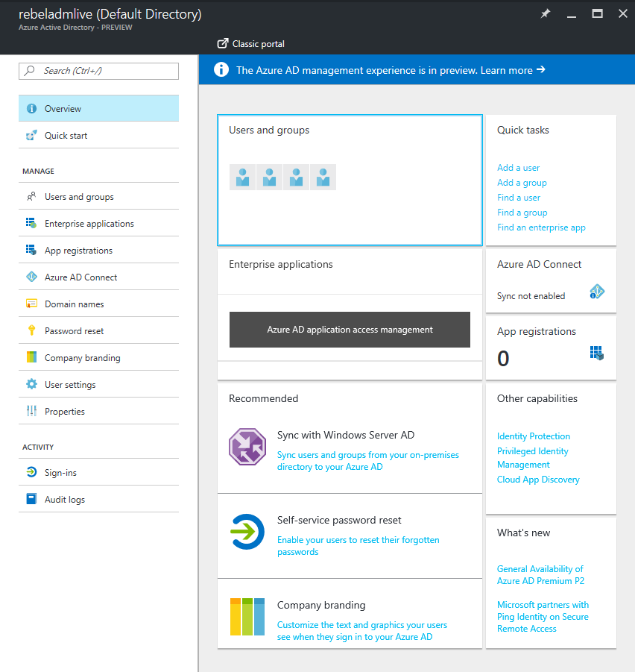Click the Azure AD Connect tile sync icon

tap(597, 292)
